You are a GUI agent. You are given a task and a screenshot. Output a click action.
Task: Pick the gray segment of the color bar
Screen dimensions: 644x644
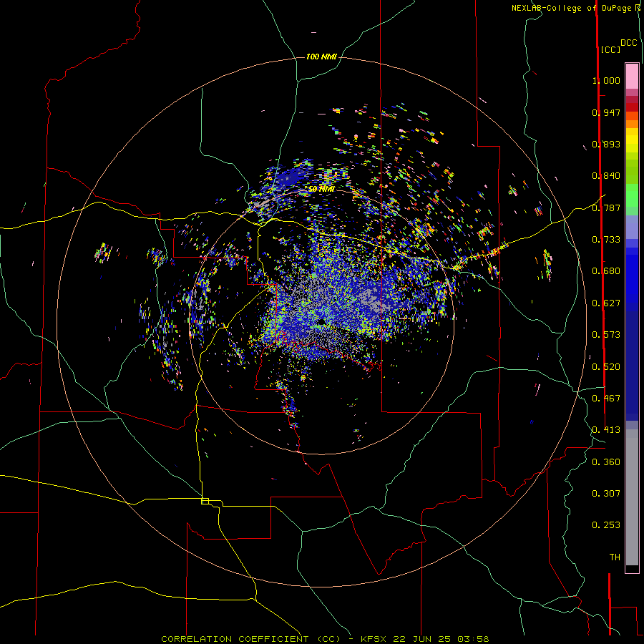[632, 497]
